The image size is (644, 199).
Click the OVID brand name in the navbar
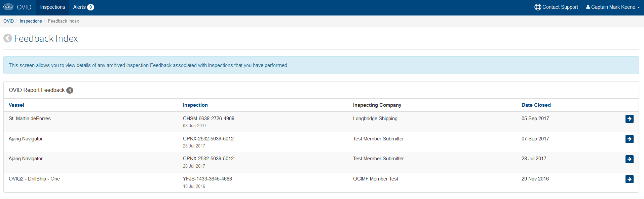(24, 7)
